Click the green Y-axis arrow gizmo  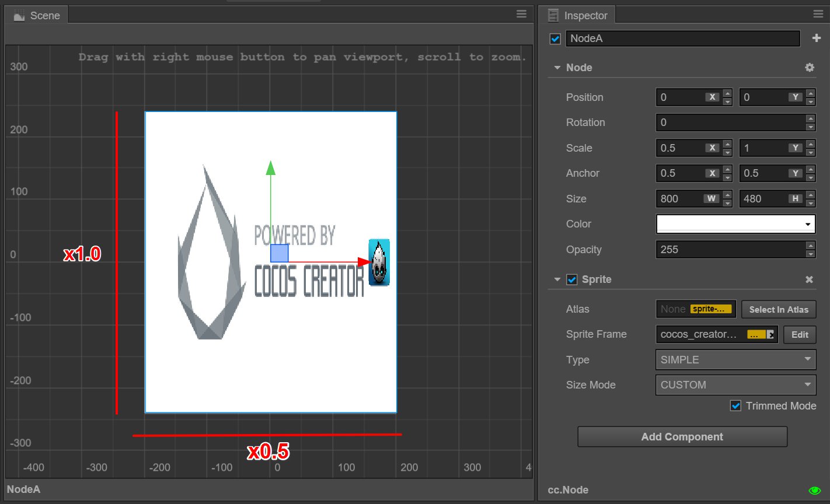(270, 168)
